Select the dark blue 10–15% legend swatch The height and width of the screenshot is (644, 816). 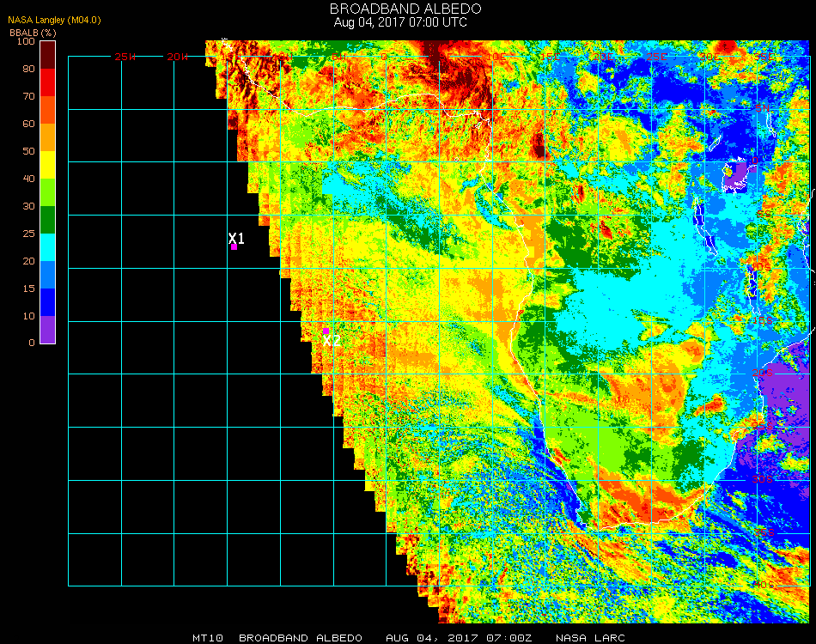[48, 301]
